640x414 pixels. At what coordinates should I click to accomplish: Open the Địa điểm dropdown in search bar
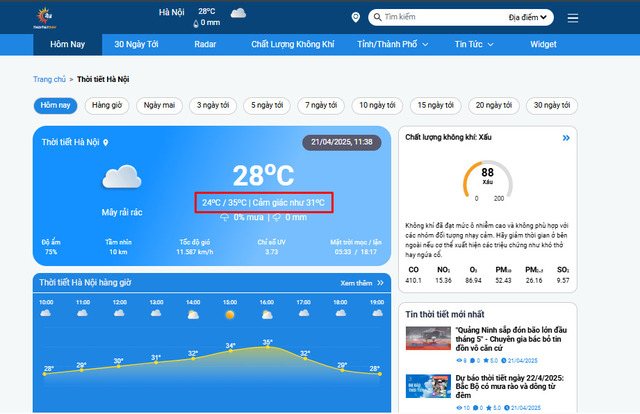click(527, 17)
